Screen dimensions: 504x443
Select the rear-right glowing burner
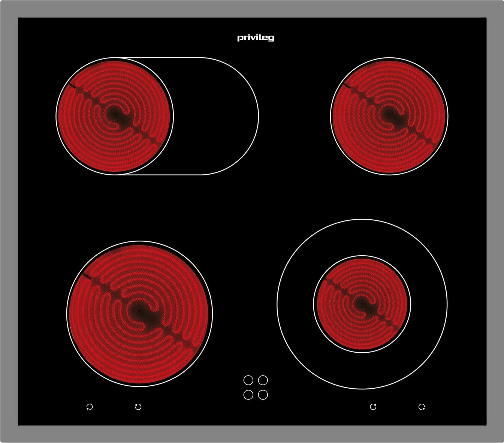pyautogui.click(x=389, y=116)
